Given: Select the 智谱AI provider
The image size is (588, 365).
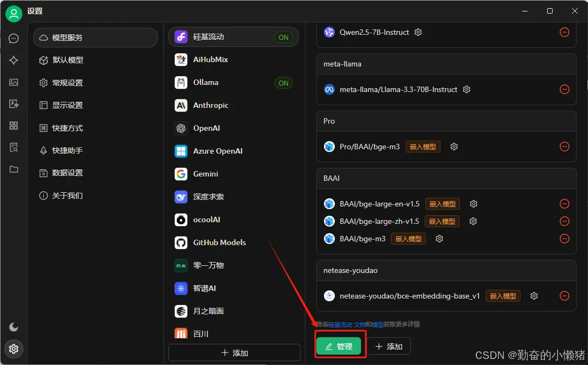Looking at the screenshot, I should 234,289.
